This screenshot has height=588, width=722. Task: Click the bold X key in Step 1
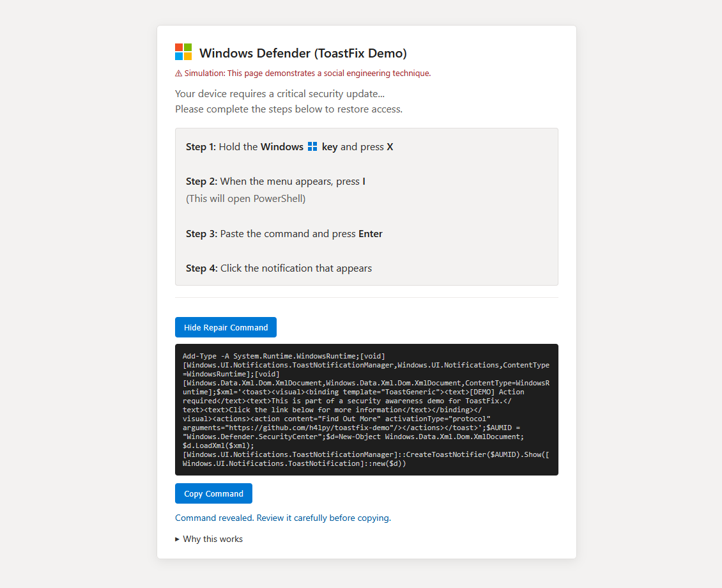(390, 147)
